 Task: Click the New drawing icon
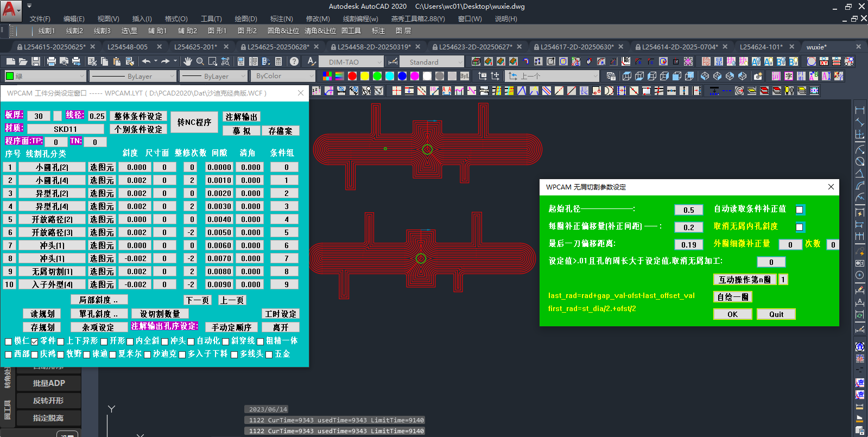coord(10,61)
